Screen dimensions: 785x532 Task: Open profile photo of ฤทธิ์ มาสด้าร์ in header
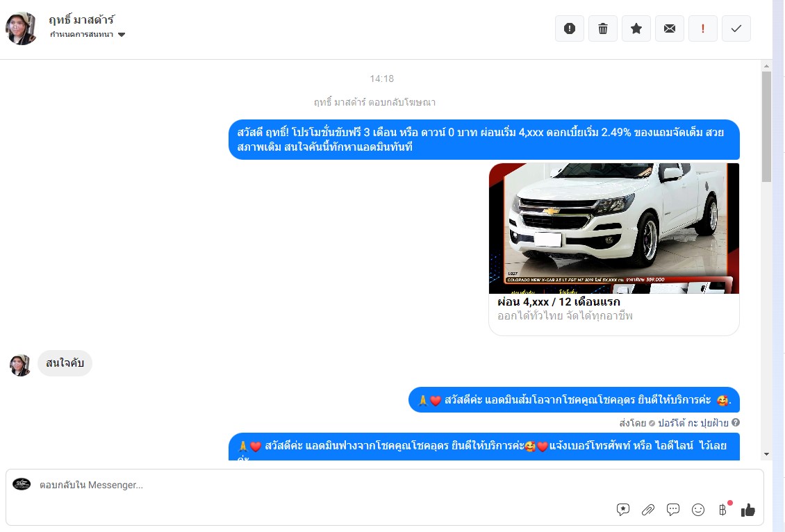coord(21,28)
